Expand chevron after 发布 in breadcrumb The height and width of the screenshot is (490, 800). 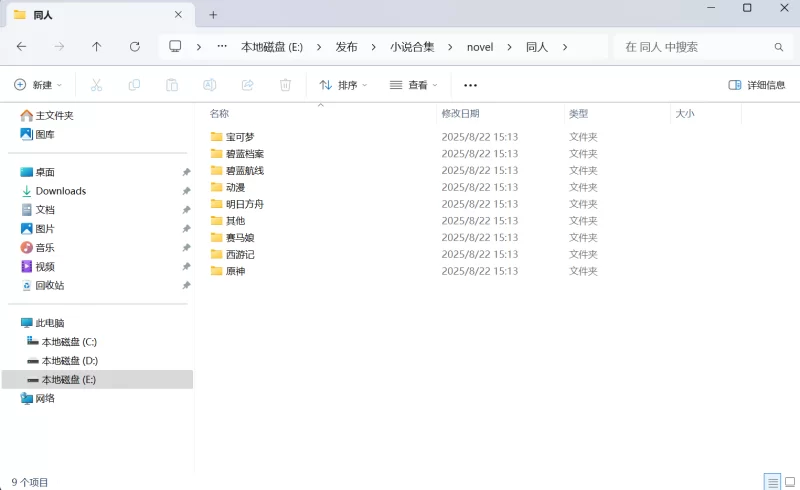(373, 47)
